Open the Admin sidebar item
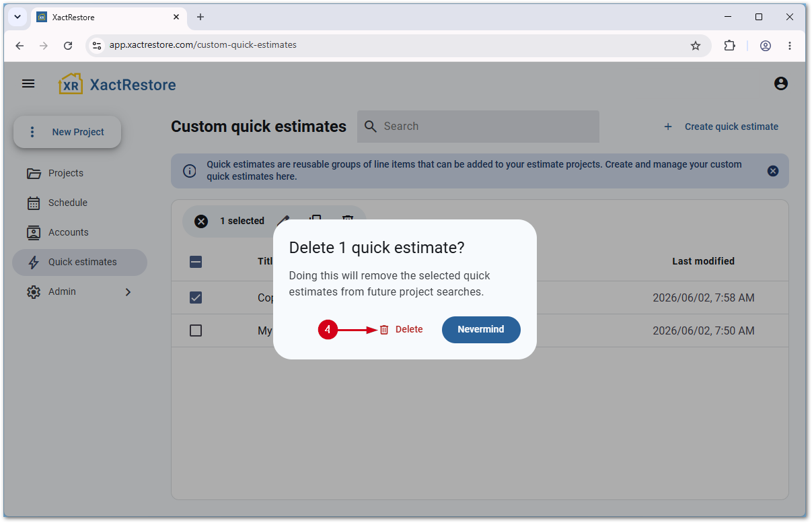This screenshot has width=812, height=523. click(x=79, y=291)
